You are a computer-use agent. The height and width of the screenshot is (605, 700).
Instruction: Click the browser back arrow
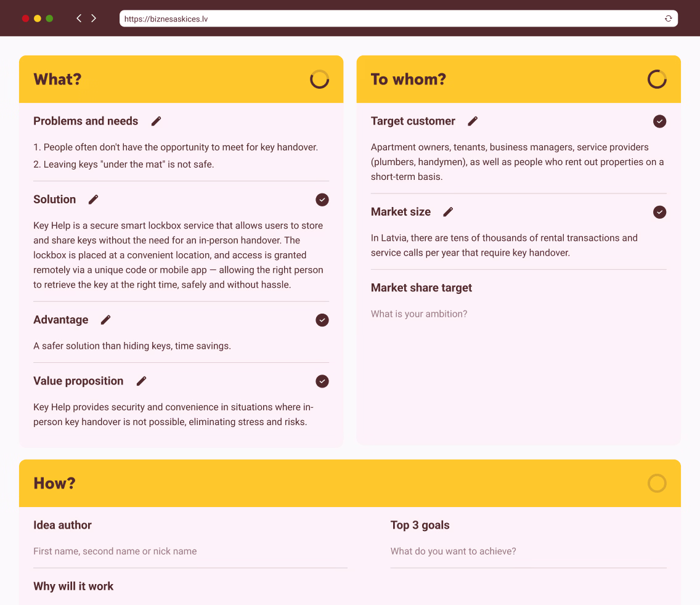(78, 18)
